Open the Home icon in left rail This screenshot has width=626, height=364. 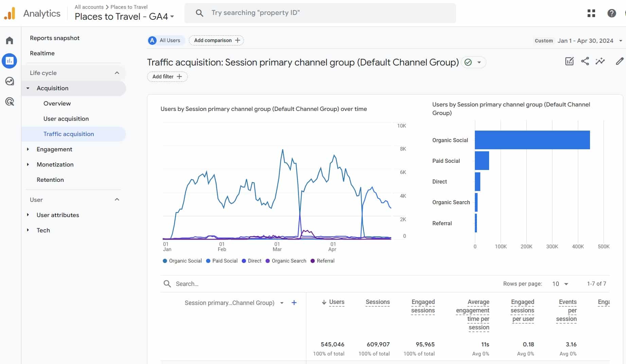pyautogui.click(x=10, y=41)
